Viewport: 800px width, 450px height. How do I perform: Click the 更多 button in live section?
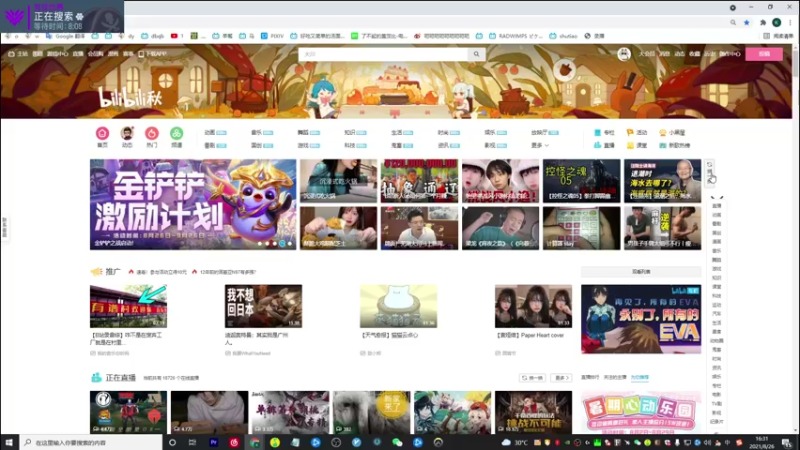pyautogui.click(x=561, y=378)
